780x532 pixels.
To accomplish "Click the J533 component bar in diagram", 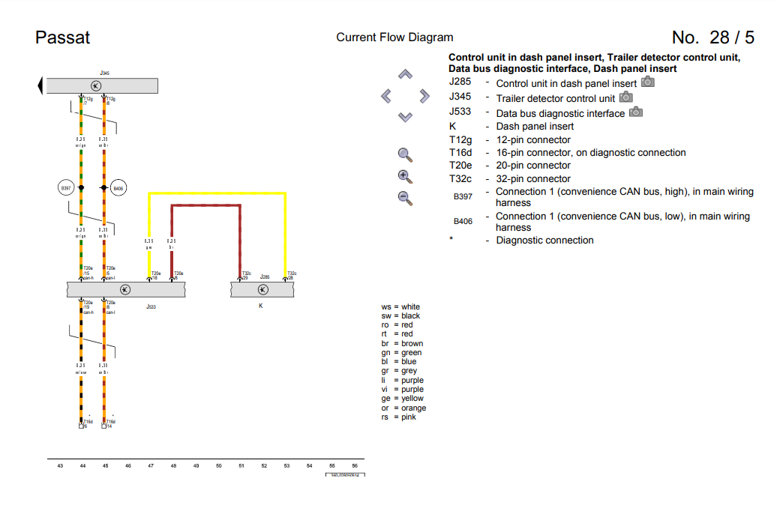I will [126, 290].
